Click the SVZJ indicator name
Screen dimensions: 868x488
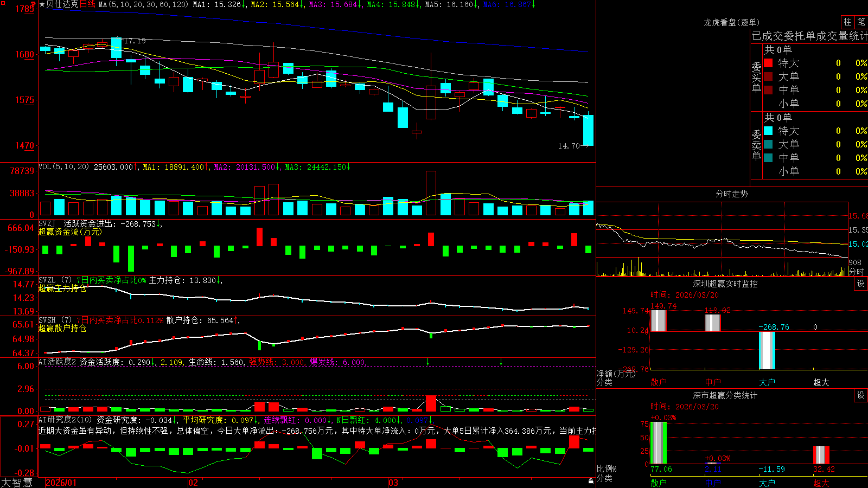tap(47, 223)
